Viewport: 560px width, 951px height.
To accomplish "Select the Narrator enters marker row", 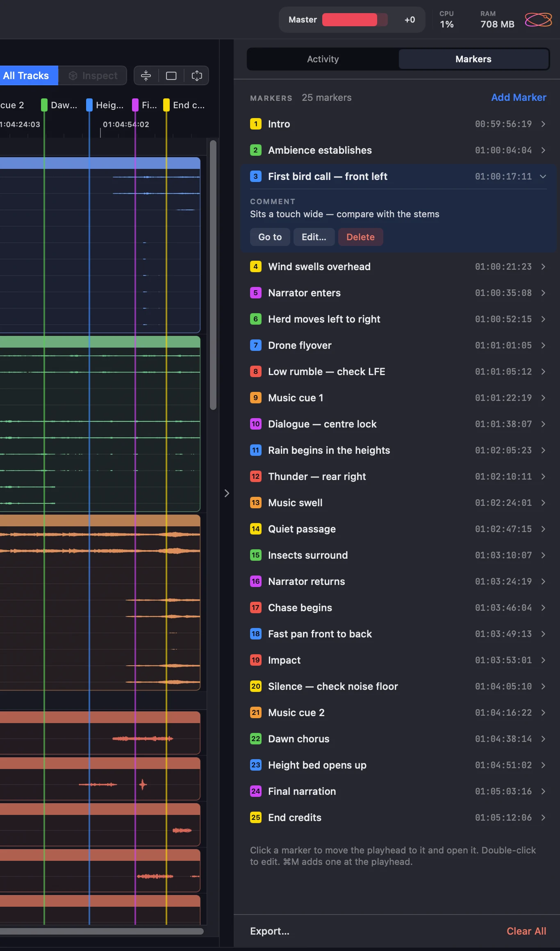I will (398, 293).
